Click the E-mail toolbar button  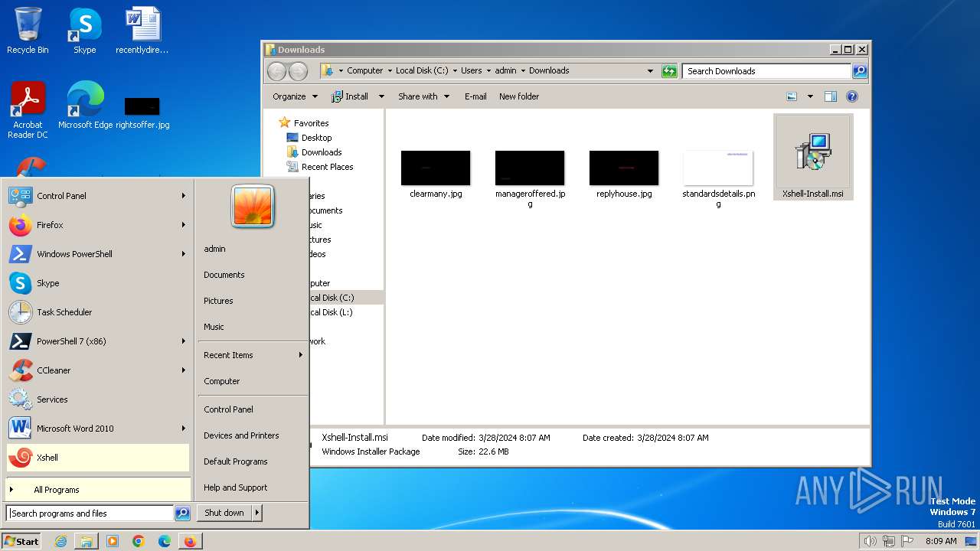(475, 96)
